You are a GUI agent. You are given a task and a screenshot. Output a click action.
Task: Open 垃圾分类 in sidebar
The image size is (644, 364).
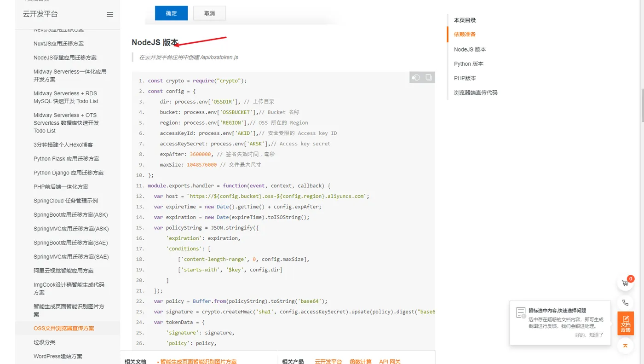45,342
